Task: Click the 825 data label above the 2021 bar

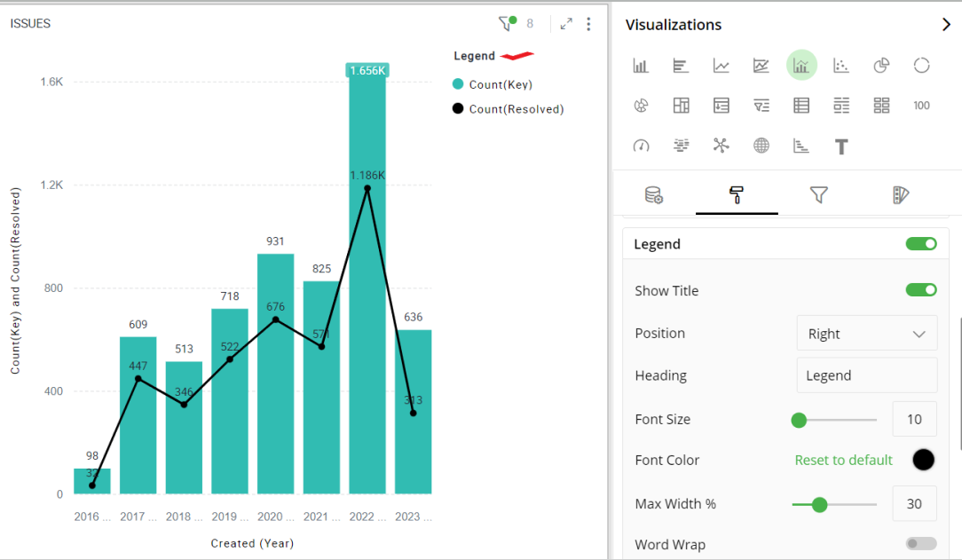Action: coord(321,269)
